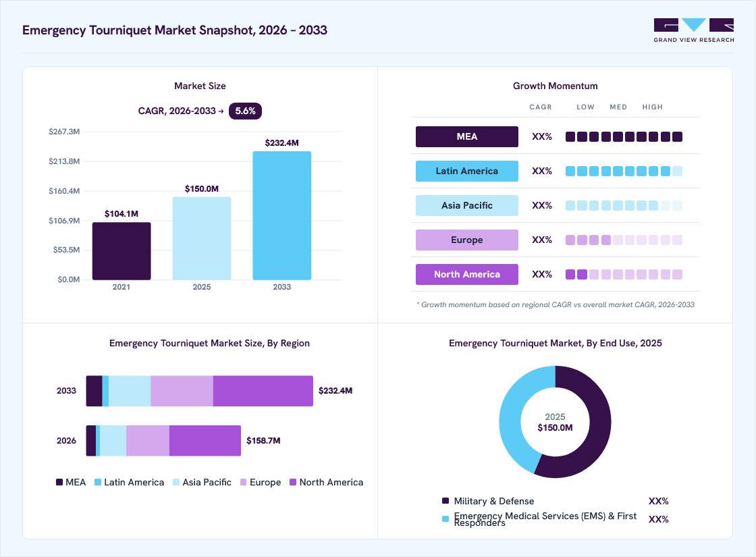Click the "$106.9M" y-axis label
This screenshot has width=756, height=557.
pyautogui.click(x=64, y=221)
